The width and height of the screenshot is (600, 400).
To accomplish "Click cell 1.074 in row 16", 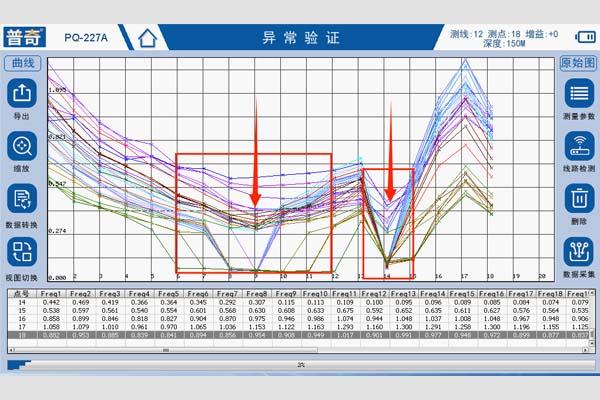I will (x=345, y=319).
